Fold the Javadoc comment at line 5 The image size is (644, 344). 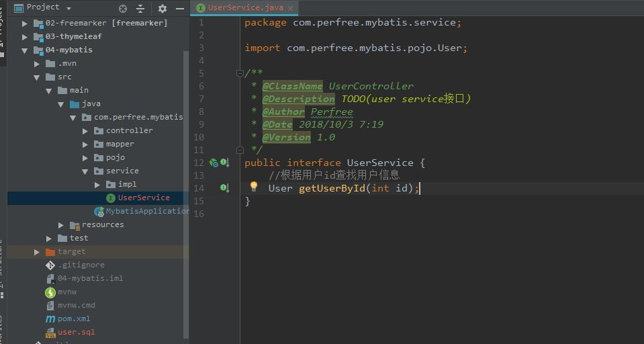coord(240,73)
